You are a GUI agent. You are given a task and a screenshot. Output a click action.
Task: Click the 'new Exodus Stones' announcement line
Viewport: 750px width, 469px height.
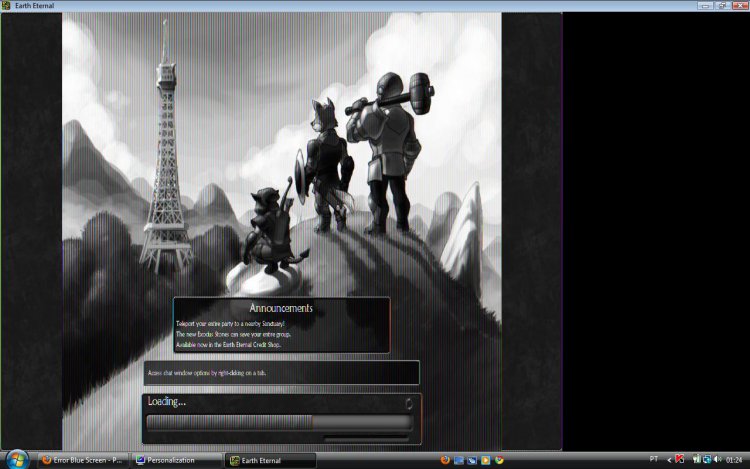(x=233, y=334)
